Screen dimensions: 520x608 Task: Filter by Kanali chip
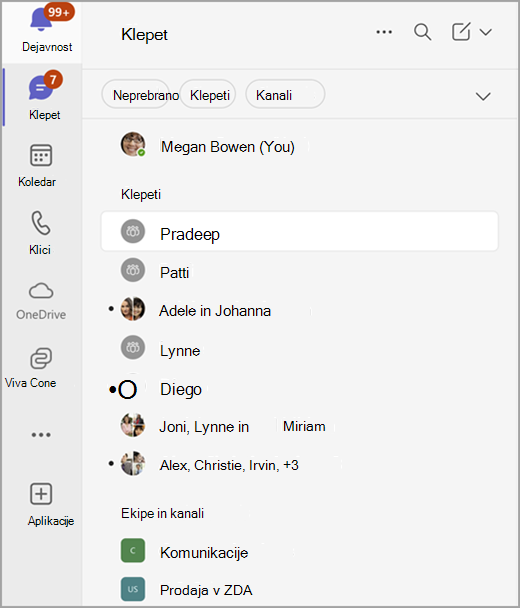pyautogui.click(x=285, y=95)
